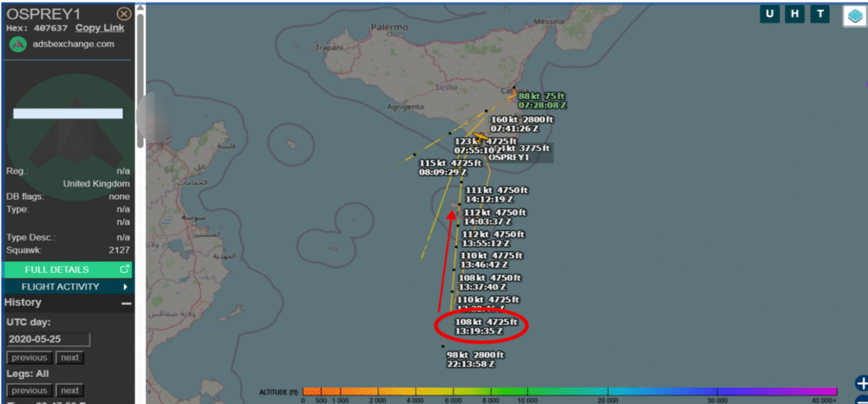Click Copy Link for the aircraft

click(x=99, y=28)
